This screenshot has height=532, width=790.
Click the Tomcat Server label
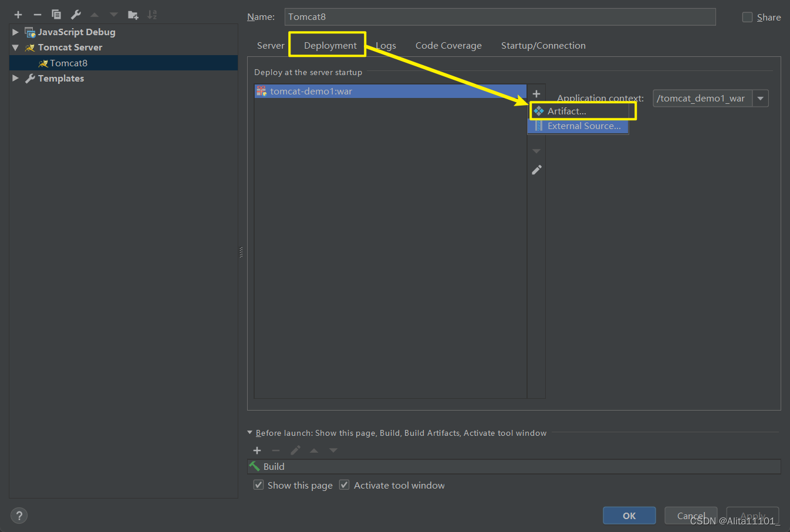70,48
